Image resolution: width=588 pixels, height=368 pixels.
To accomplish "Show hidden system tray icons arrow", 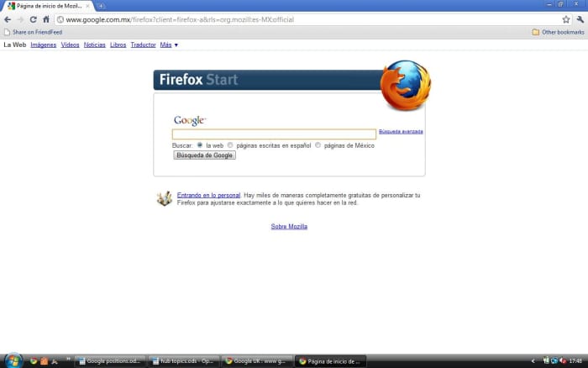I will coord(533,361).
